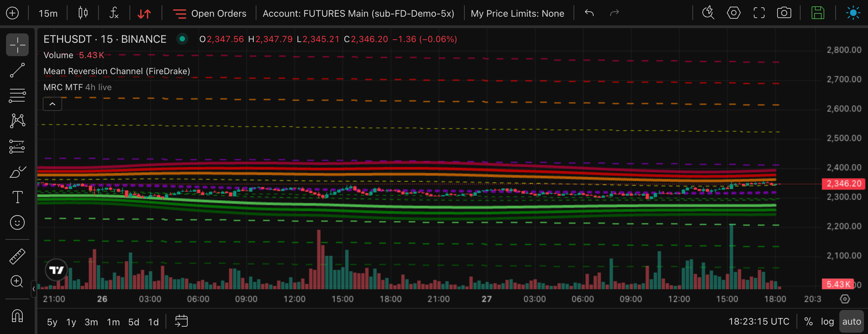
Task: Save the chart layout
Action: click(x=818, y=13)
